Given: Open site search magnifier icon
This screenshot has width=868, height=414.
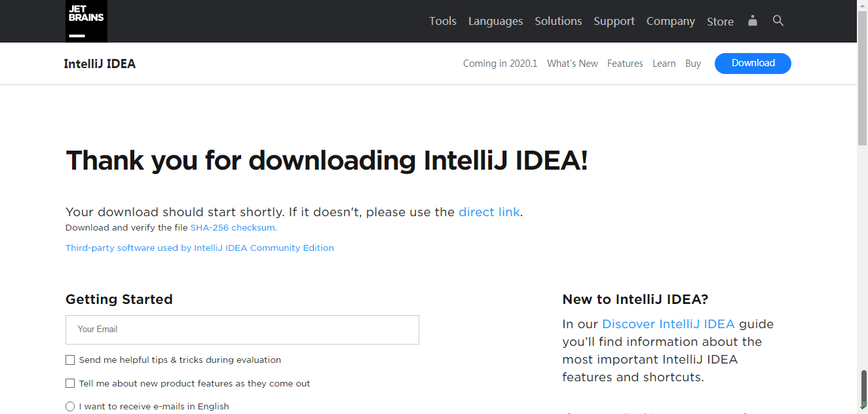Looking at the screenshot, I should pyautogui.click(x=778, y=21).
